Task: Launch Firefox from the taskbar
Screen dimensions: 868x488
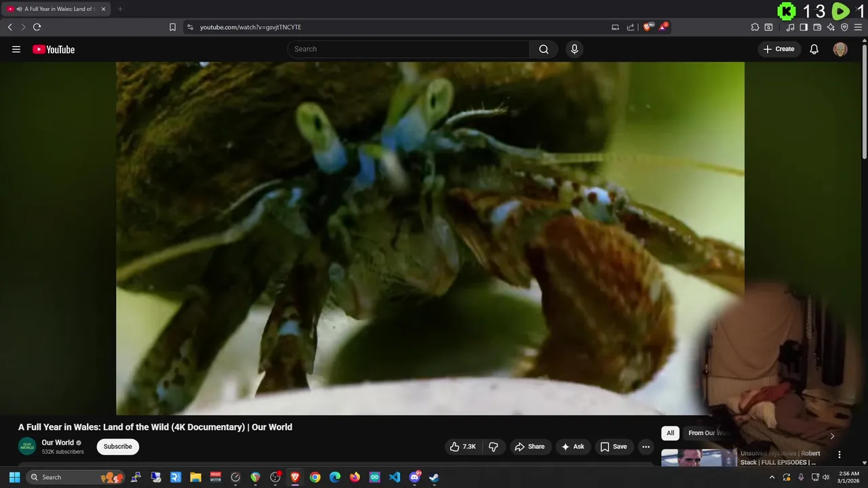Action: (x=355, y=477)
